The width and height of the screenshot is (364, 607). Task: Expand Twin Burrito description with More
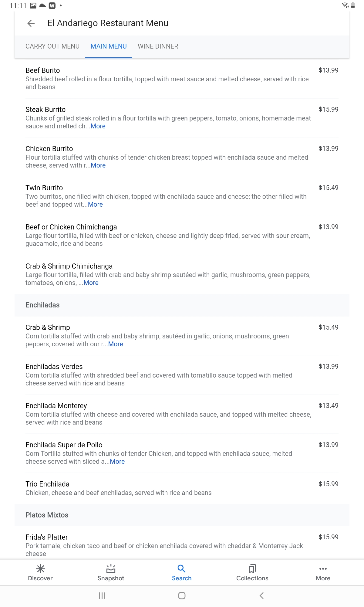click(x=95, y=205)
